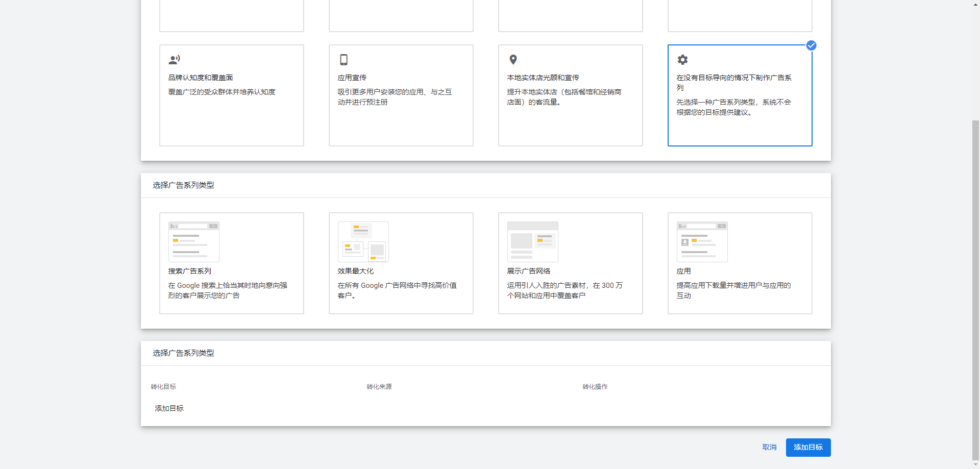Click the local store location pin icon

coord(513,60)
